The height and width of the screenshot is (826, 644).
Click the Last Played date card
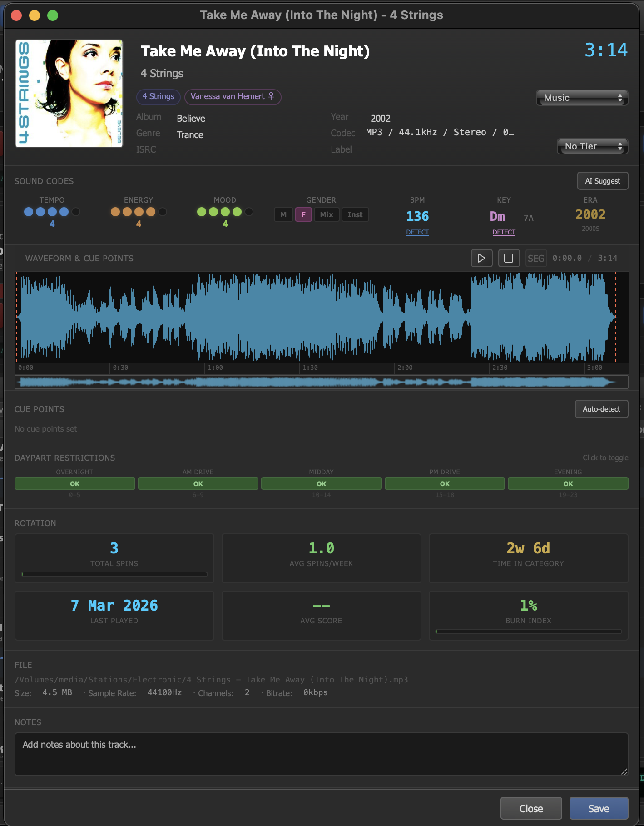pyautogui.click(x=114, y=616)
